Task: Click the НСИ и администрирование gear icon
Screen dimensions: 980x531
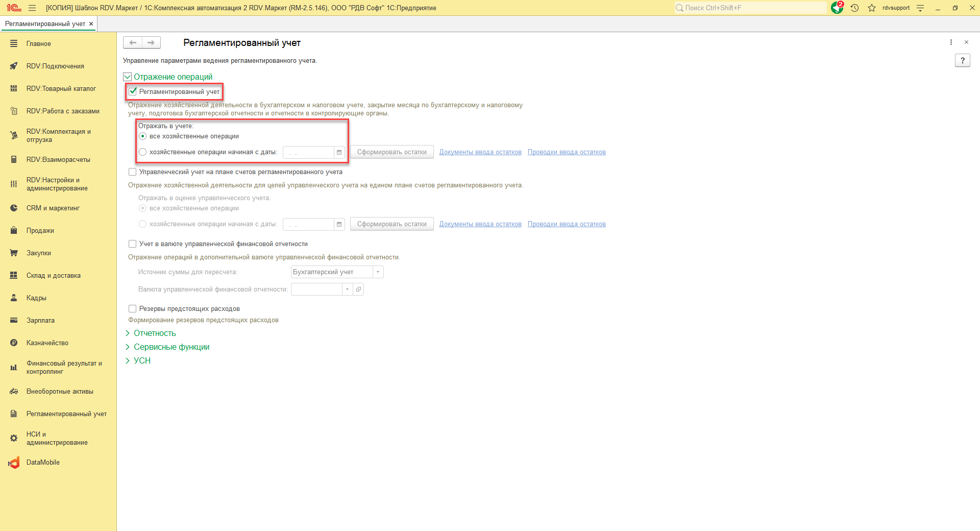Action: 14,439
